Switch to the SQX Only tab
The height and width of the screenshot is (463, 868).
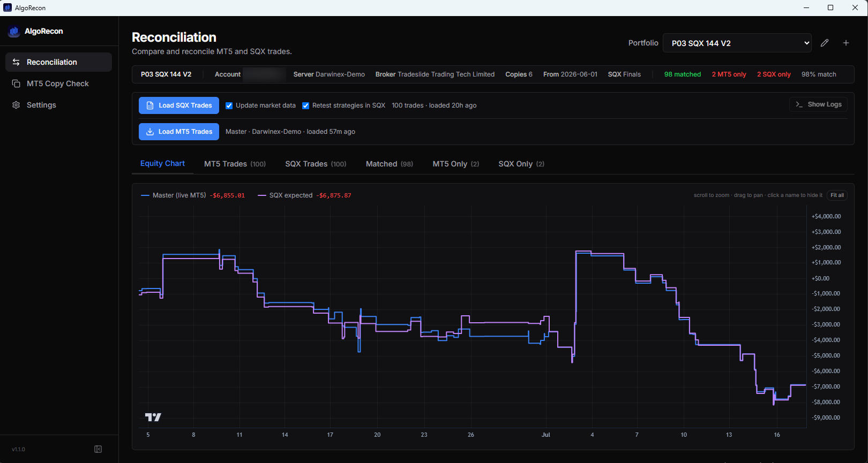coord(521,164)
